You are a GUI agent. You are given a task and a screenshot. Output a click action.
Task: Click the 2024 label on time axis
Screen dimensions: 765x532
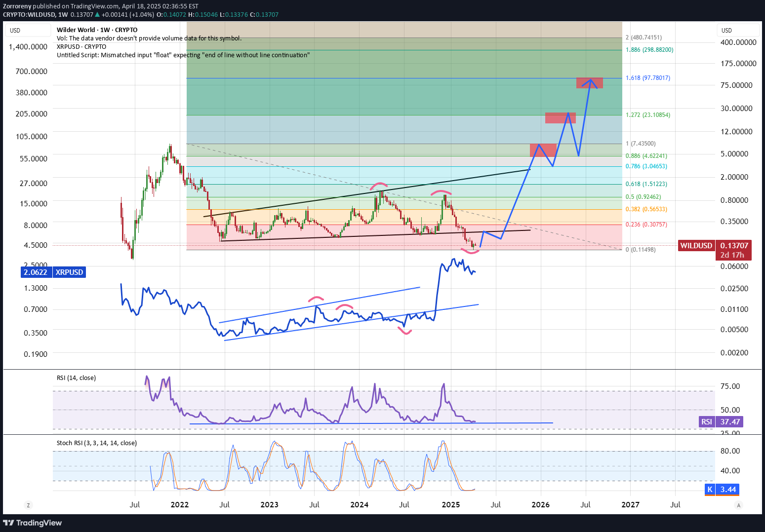(359, 504)
